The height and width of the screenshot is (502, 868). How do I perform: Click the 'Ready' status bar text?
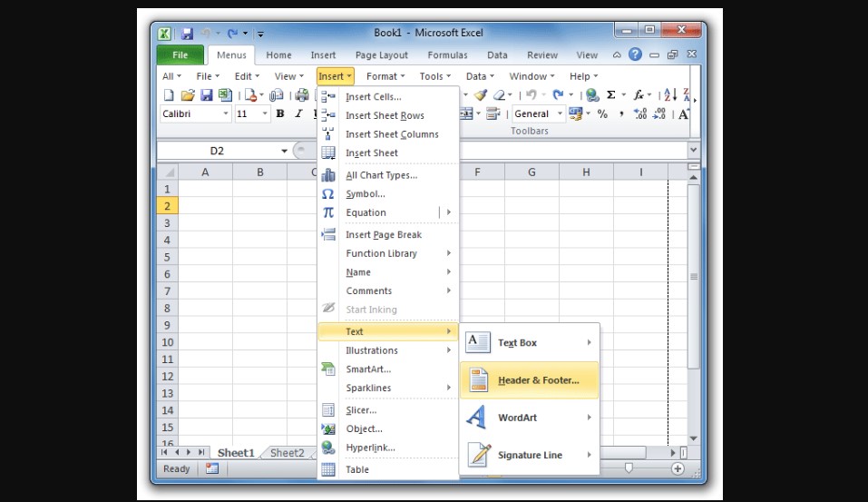(177, 468)
